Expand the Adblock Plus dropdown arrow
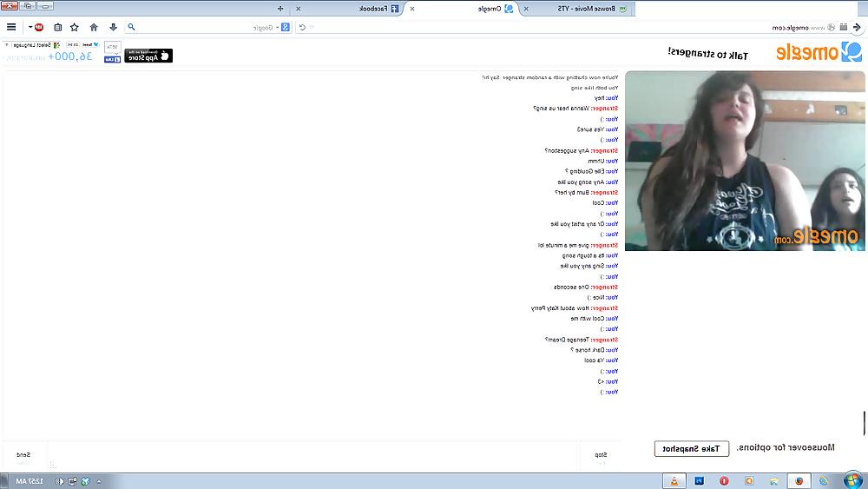The width and height of the screenshot is (868, 489). click(x=30, y=27)
